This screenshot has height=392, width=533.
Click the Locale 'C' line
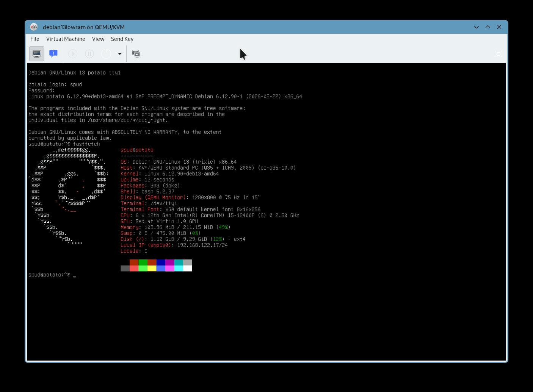pyautogui.click(x=134, y=251)
